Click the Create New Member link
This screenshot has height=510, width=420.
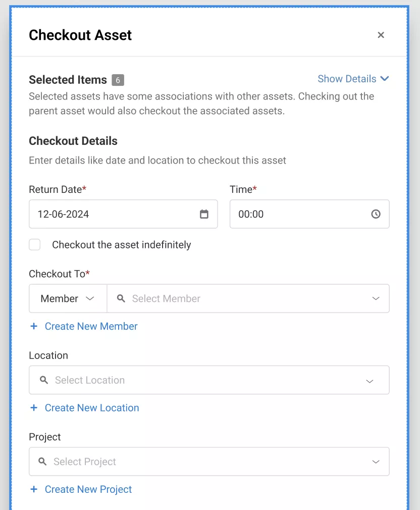click(x=91, y=326)
